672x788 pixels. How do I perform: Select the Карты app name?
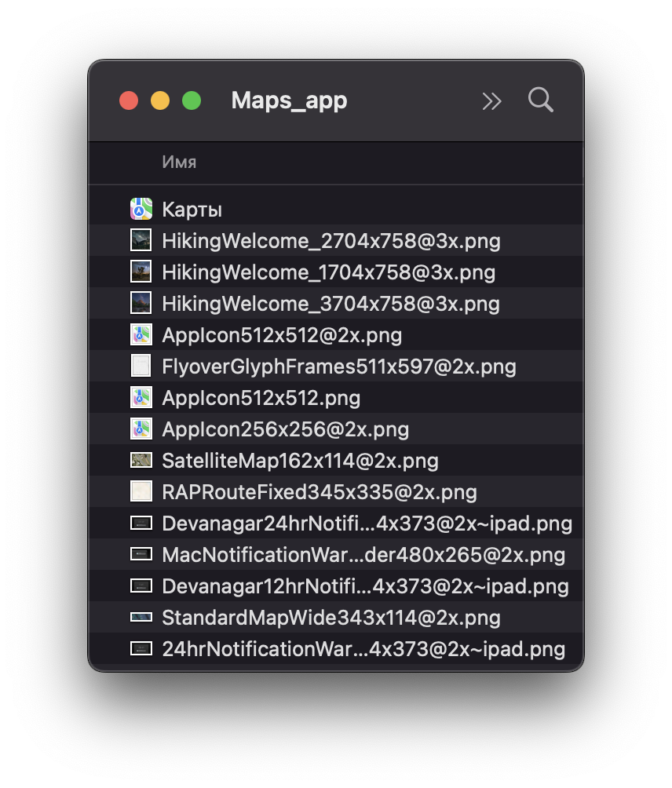click(192, 210)
